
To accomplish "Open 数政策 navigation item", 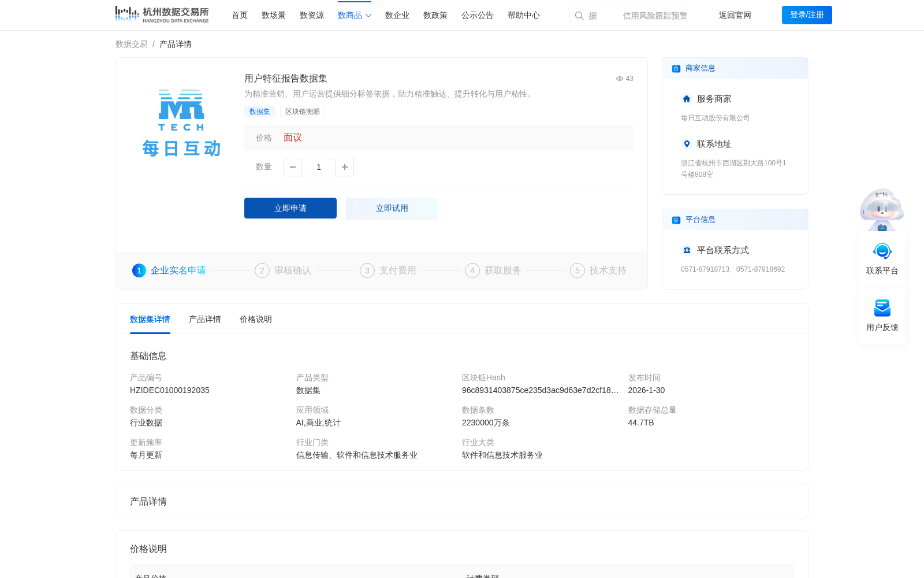I will (435, 15).
